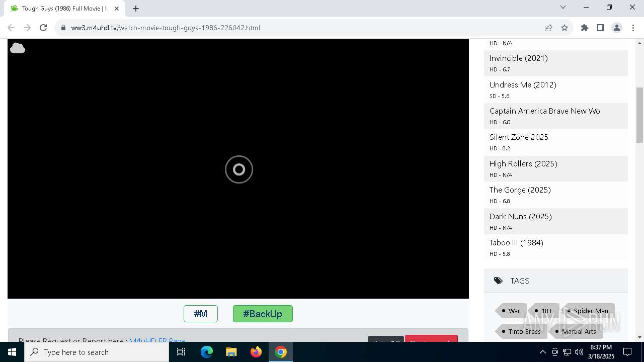Open Chrome extensions puzzle icon
The width and height of the screenshot is (644, 362).
point(585,28)
